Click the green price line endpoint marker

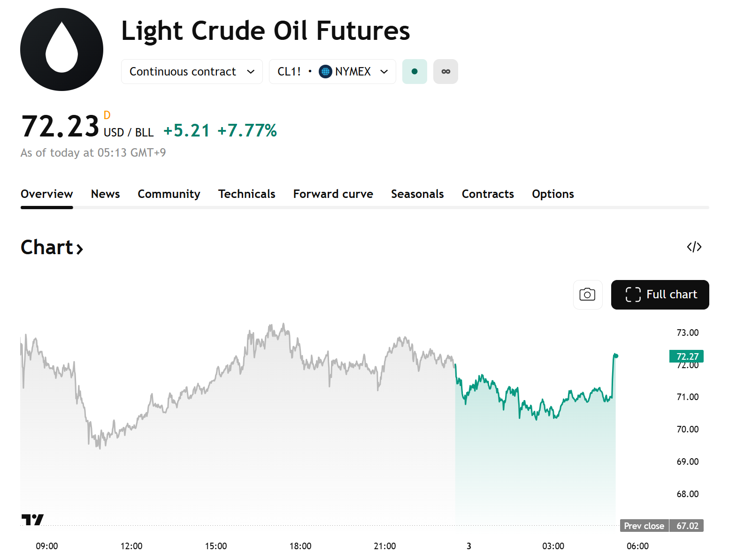point(616,356)
